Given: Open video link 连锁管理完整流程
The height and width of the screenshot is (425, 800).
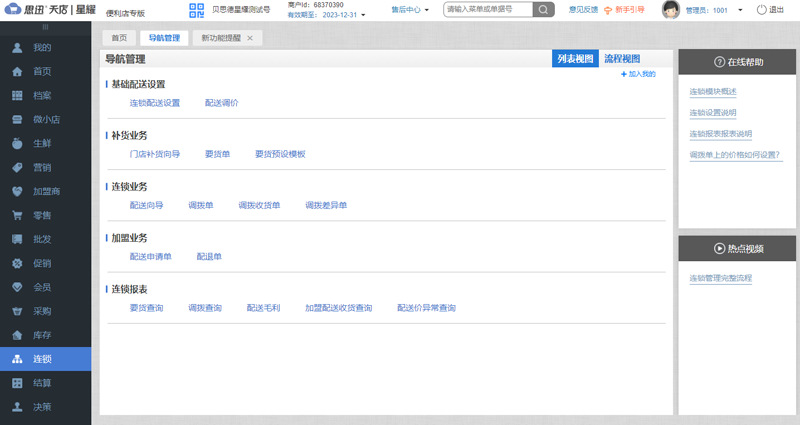Looking at the screenshot, I should tap(720, 278).
